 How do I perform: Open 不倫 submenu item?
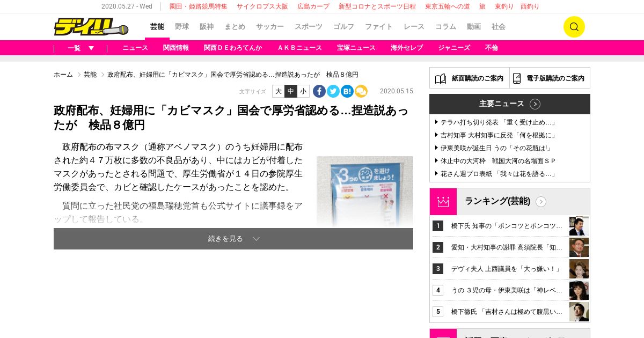click(492, 48)
